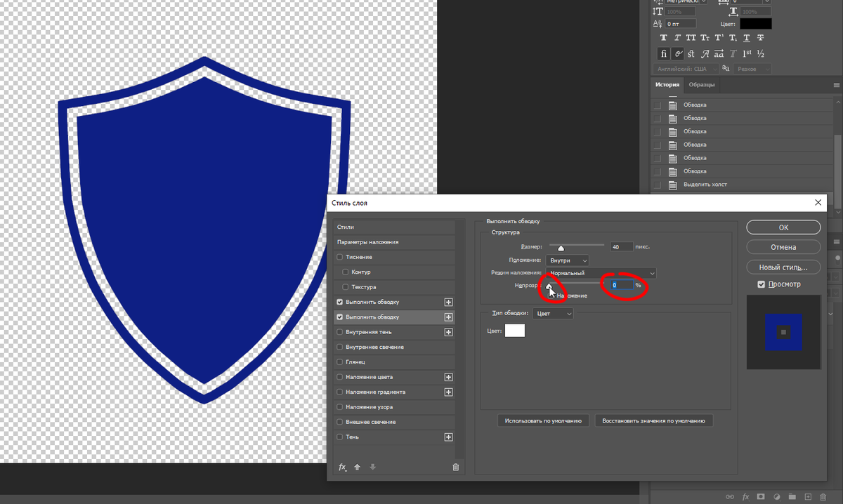Open black text Цвет swatch in Character panel

point(756,23)
